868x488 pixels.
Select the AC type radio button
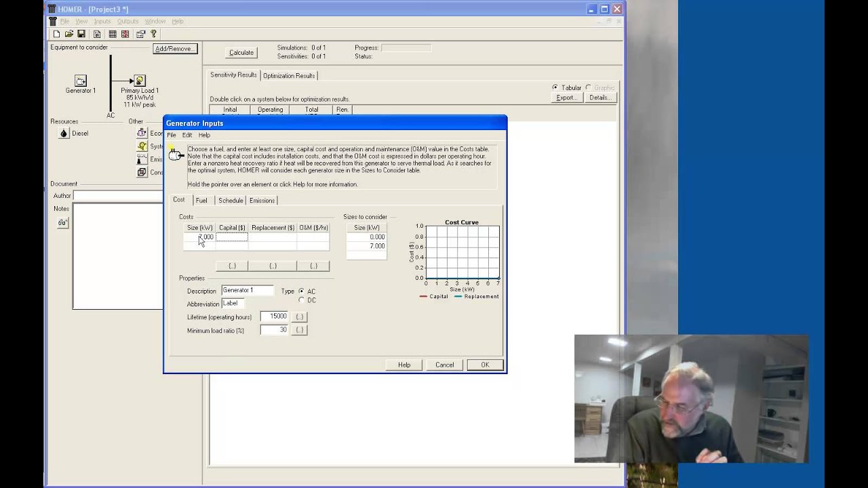(301, 291)
